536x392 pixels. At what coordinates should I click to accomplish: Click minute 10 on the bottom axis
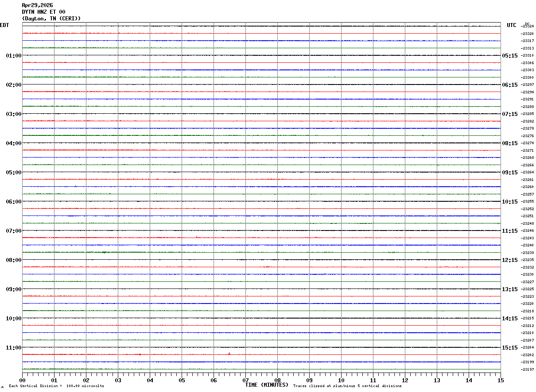point(342,380)
